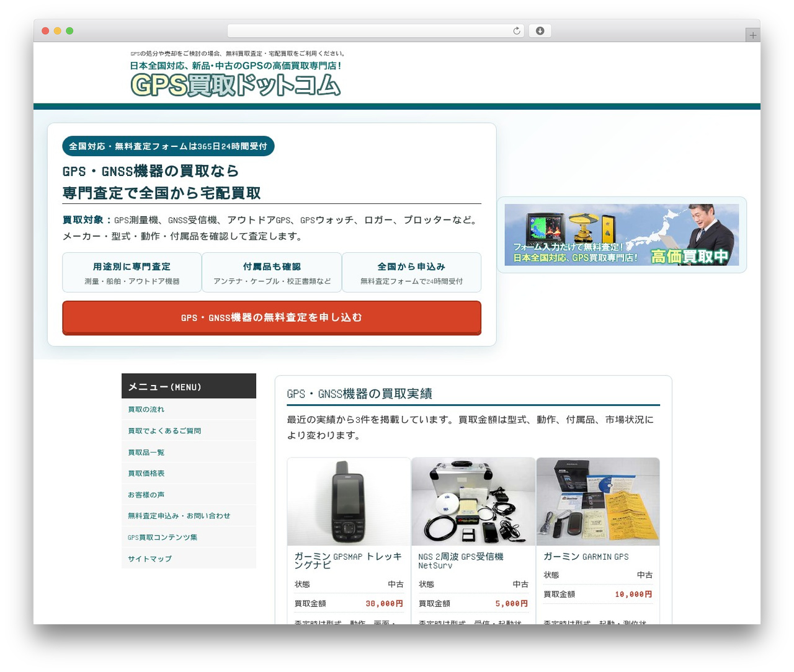Click the ガーミン GARMIN GPS product photo
This screenshot has height=672, width=794.
(598, 502)
